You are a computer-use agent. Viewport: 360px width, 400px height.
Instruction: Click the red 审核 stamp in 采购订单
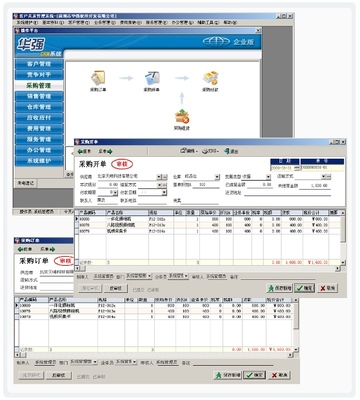(64, 261)
